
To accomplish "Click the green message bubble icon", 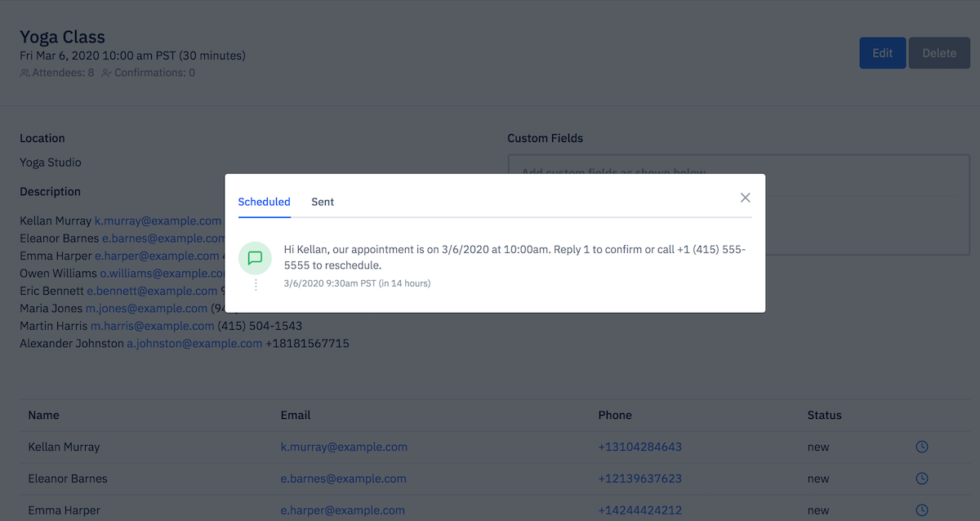I will tap(255, 258).
